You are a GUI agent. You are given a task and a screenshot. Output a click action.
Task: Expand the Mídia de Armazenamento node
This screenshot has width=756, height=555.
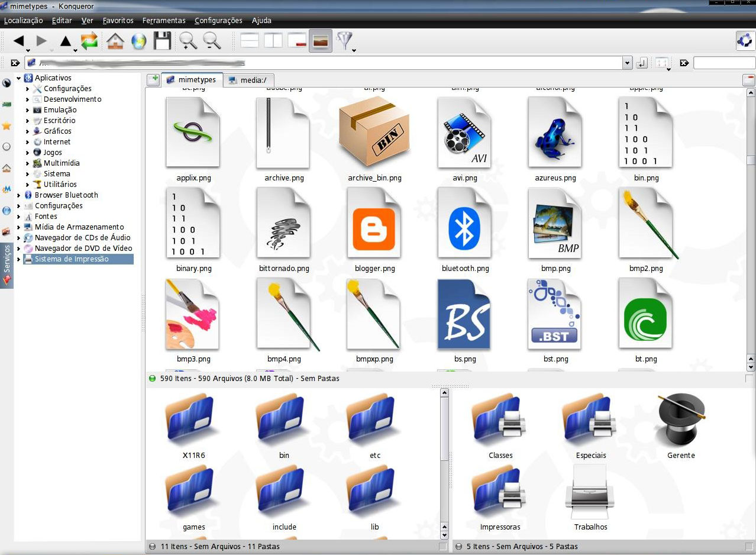[x=18, y=227]
